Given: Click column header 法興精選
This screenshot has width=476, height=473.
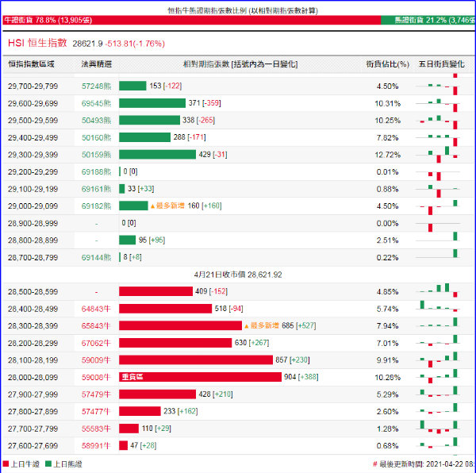Looking at the screenshot, I should pyautogui.click(x=97, y=64).
